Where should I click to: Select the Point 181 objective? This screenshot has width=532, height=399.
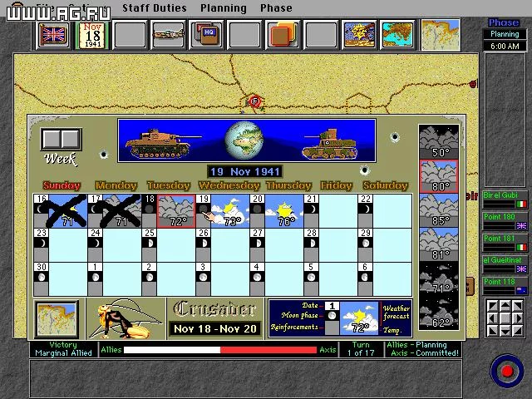point(505,243)
